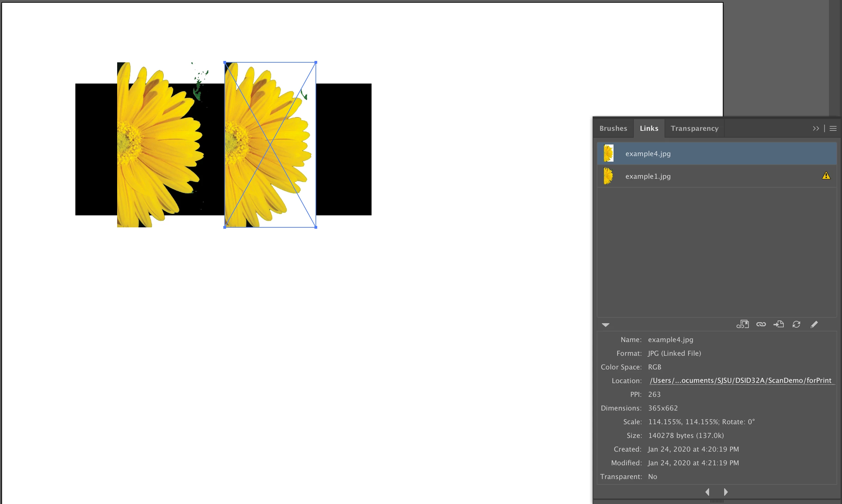
Task: Click the example4.jpg thumbnail in list
Action: coord(608,153)
